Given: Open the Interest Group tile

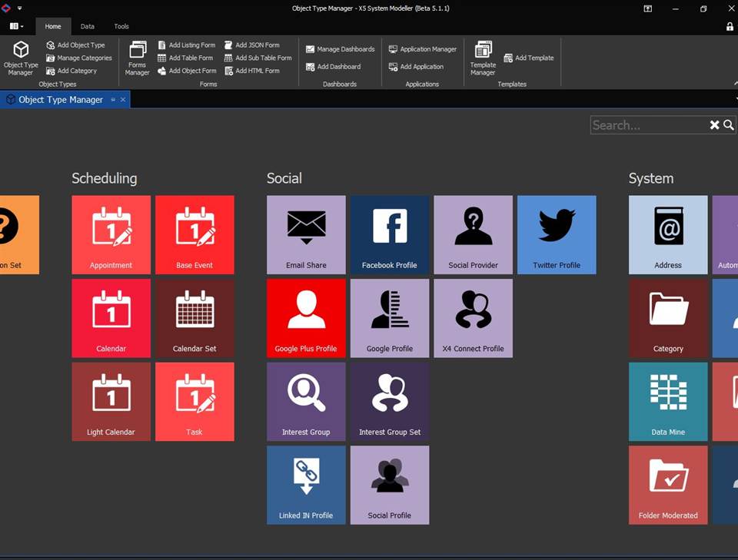Looking at the screenshot, I should (306, 401).
